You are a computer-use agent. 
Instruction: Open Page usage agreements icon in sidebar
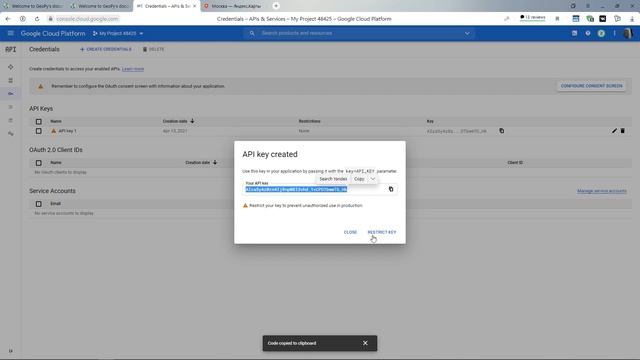click(x=11, y=134)
